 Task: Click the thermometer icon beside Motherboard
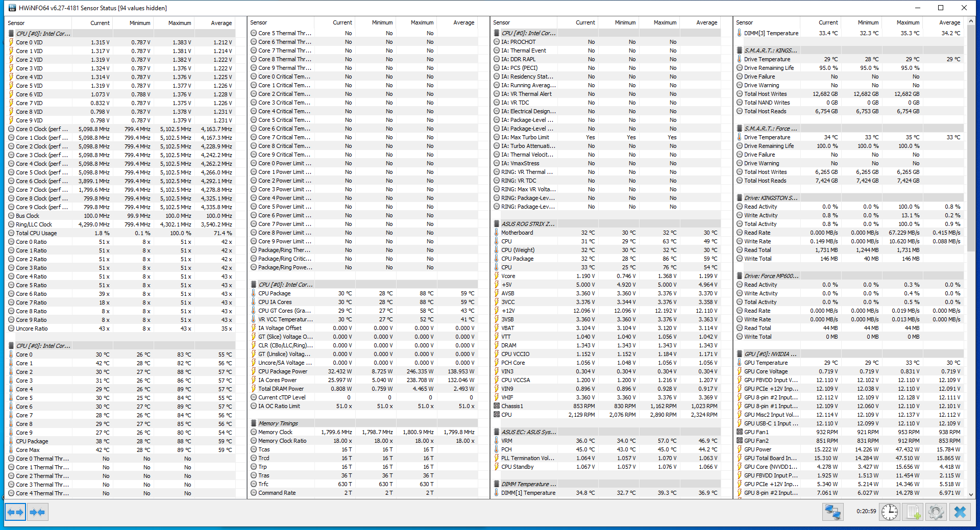click(497, 233)
